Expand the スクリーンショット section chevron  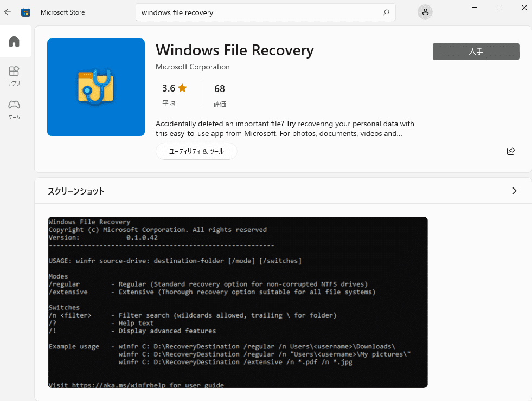(x=514, y=191)
